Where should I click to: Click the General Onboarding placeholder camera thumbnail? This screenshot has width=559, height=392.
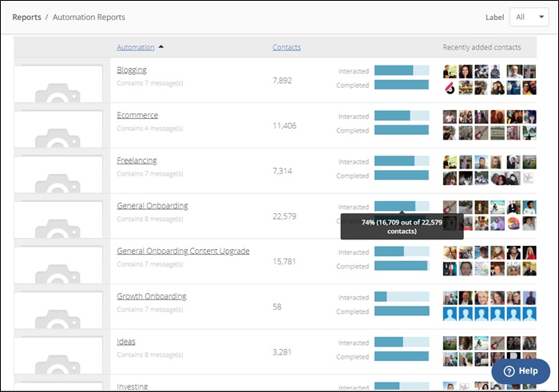pos(58,220)
